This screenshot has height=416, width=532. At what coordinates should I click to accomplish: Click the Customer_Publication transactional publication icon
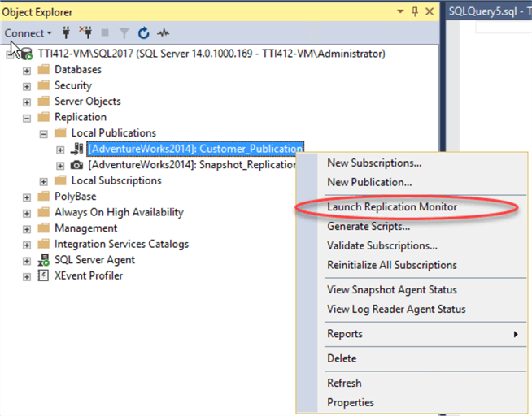click(x=76, y=149)
